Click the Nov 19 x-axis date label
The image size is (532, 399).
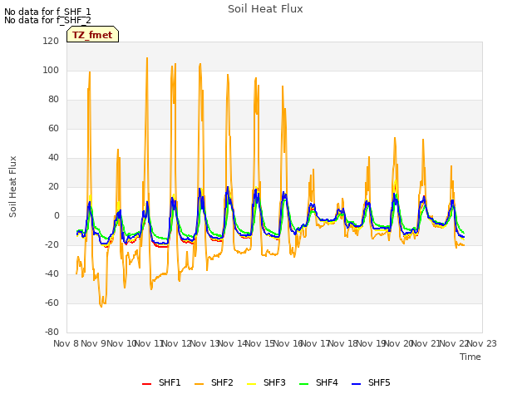[x=371, y=343]
